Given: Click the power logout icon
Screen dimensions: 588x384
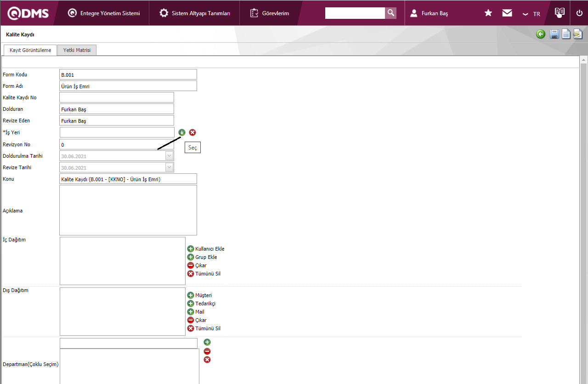Looking at the screenshot, I should 579,13.
